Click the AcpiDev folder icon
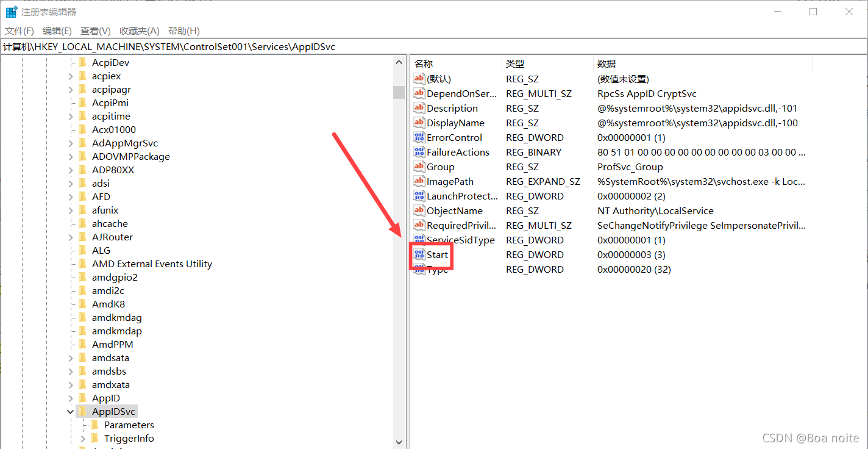This screenshot has height=449, width=868. tap(82, 62)
